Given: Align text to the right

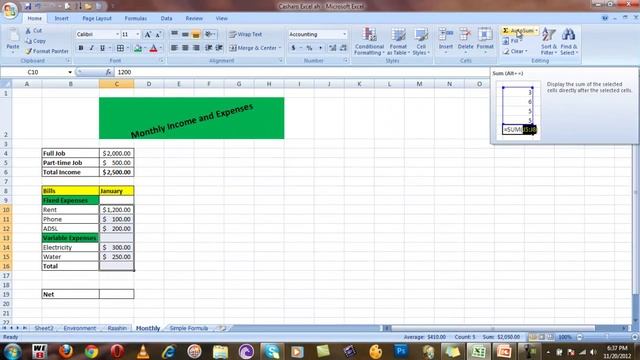Looking at the screenshot, I should 196,48.
